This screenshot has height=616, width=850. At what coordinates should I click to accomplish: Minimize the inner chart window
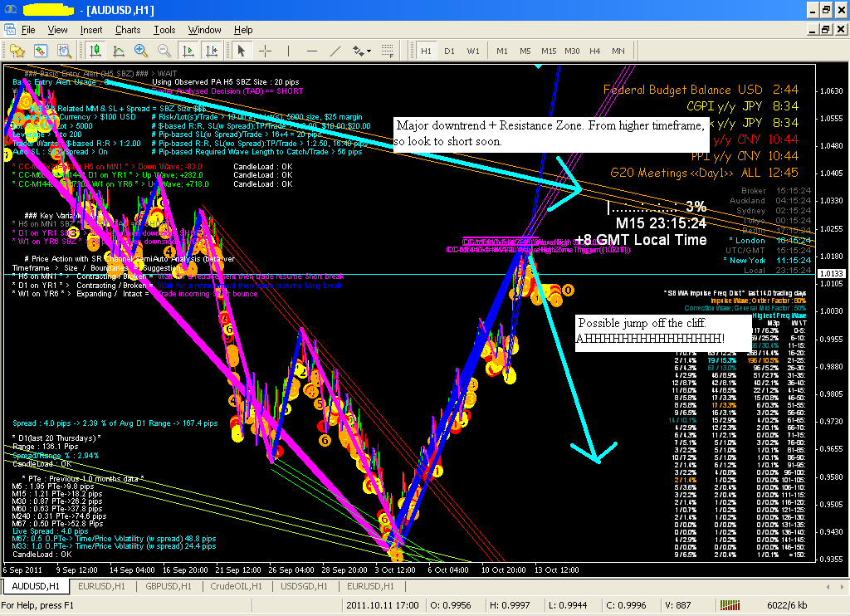[812, 29]
